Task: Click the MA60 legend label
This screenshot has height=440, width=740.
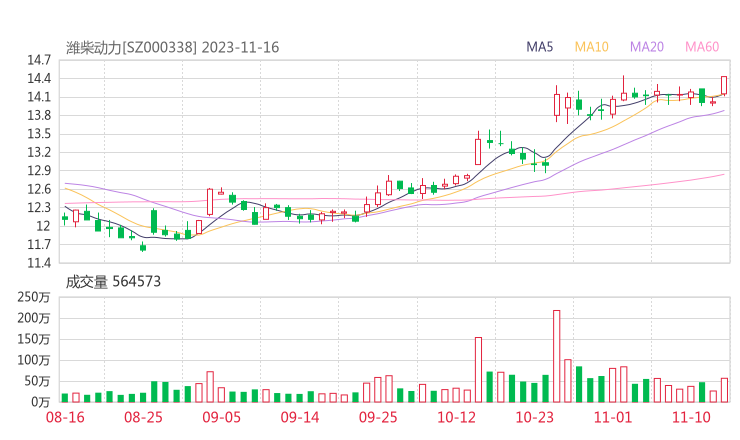Action: [702, 47]
